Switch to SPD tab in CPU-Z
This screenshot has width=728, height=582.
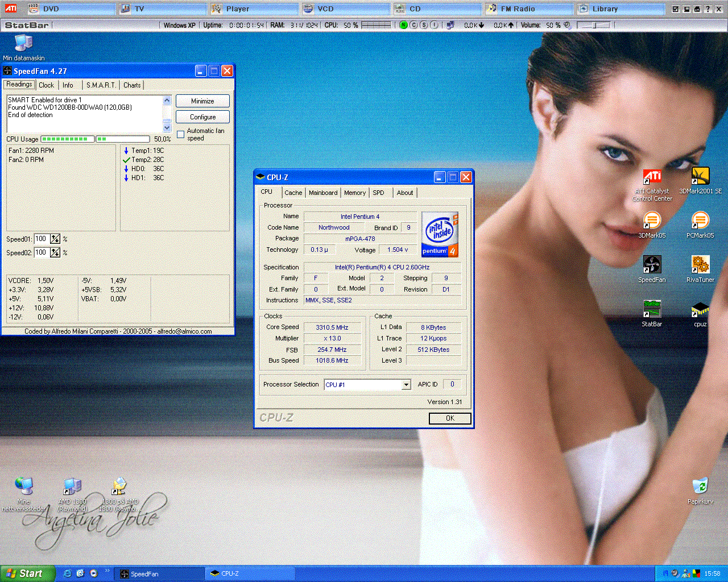pos(379,193)
